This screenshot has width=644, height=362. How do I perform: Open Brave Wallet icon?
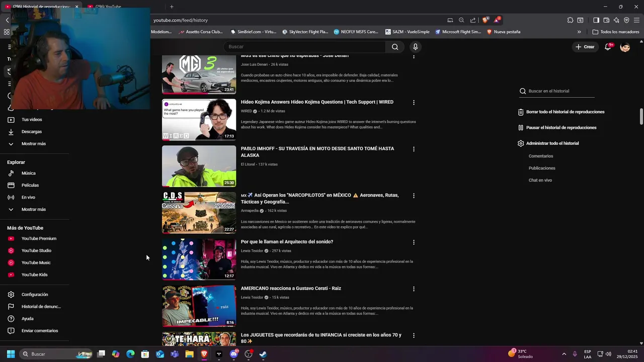point(606,20)
